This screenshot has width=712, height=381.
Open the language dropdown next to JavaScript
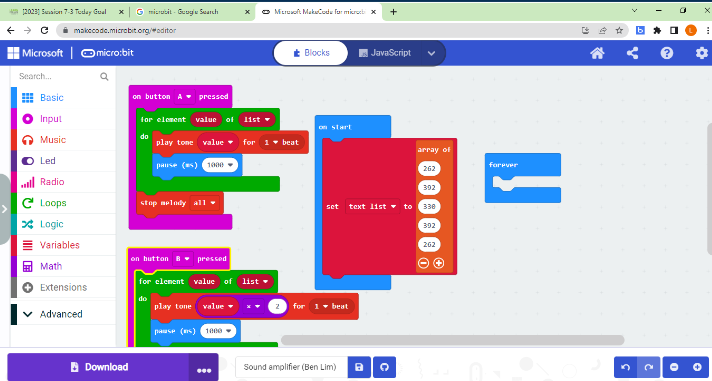pos(431,53)
